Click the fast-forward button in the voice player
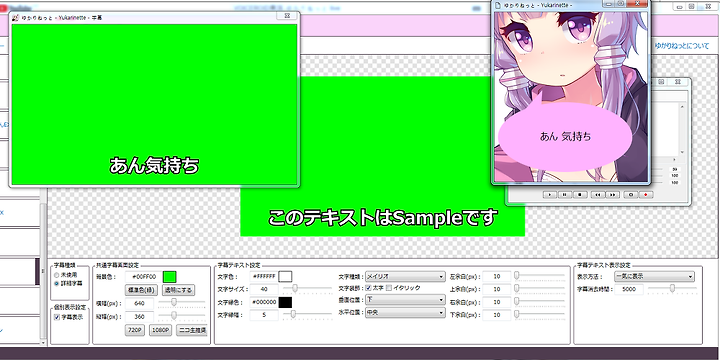This screenshot has width=720, height=360. pos(613,195)
